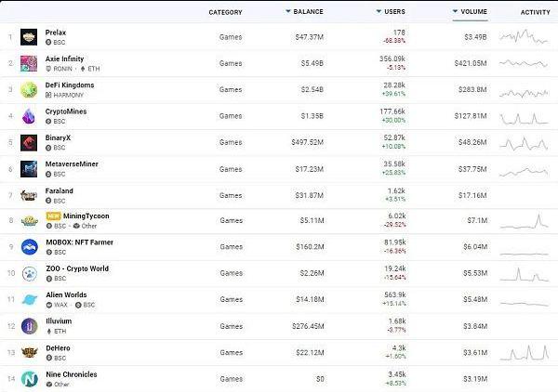Sort the table by BALANCE column

(305, 12)
